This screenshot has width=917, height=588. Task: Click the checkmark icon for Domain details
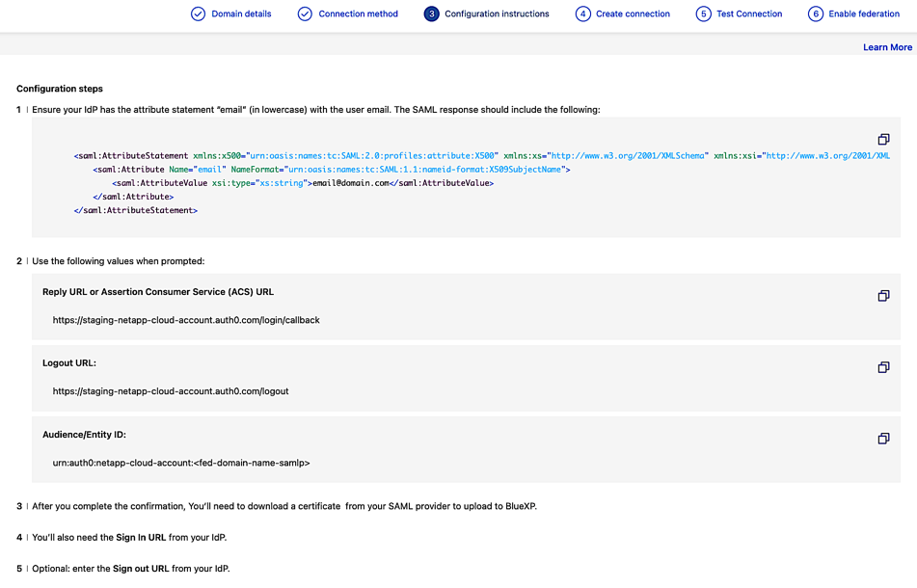click(198, 14)
